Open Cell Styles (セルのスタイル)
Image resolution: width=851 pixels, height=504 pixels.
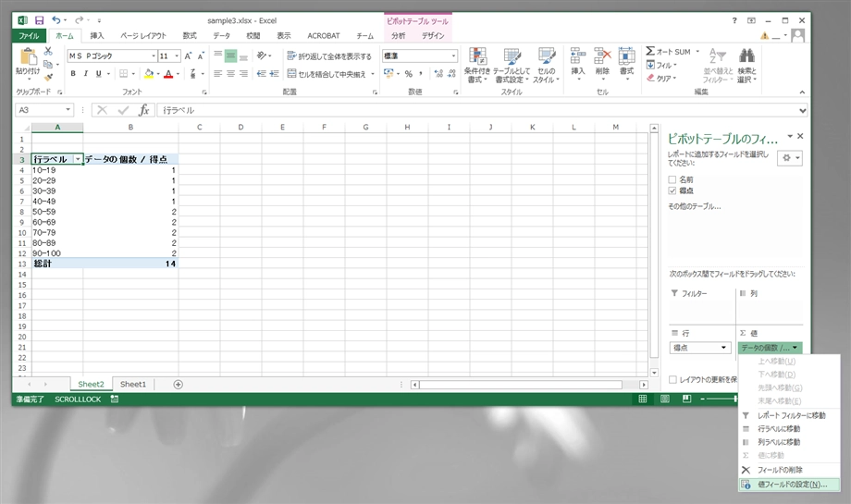coord(546,65)
